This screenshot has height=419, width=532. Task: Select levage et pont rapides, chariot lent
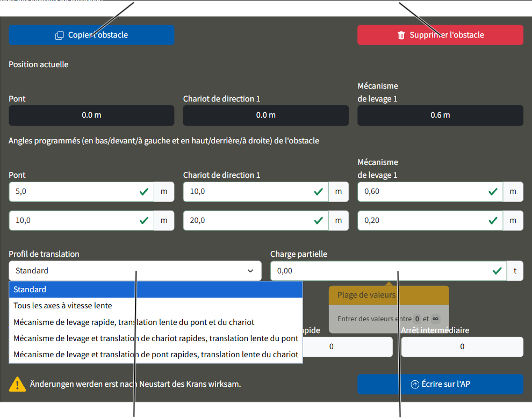coord(156,355)
